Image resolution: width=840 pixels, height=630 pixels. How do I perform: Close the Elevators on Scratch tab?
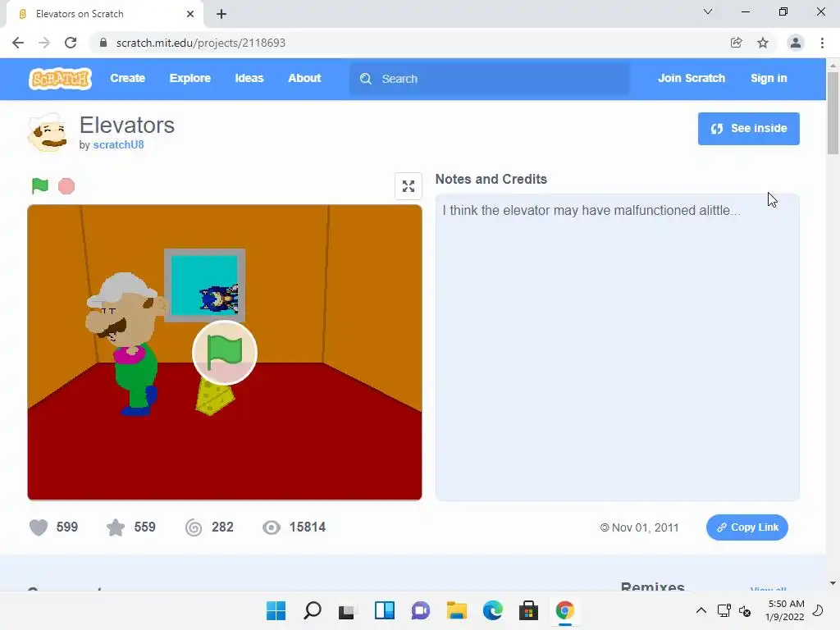(x=190, y=14)
